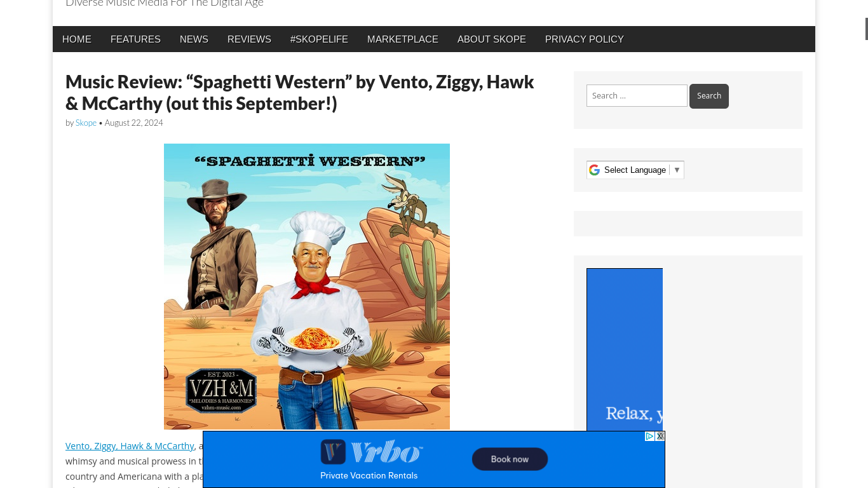This screenshot has width=868, height=488.
Task: Open the ABOUT SKOPE page
Action: [492, 39]
